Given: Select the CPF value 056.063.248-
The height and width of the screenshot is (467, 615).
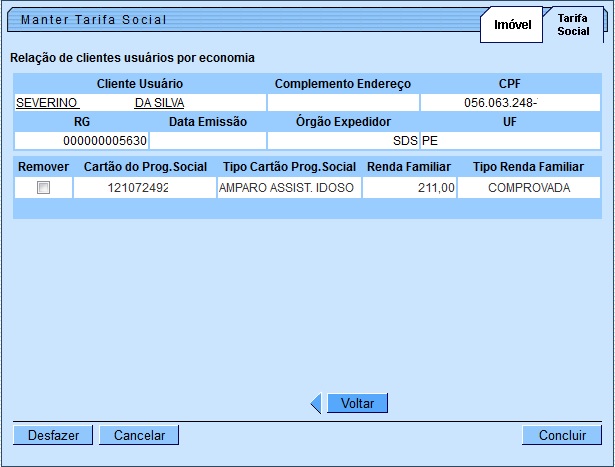Looking at the screenshot, I should (509, 102).
